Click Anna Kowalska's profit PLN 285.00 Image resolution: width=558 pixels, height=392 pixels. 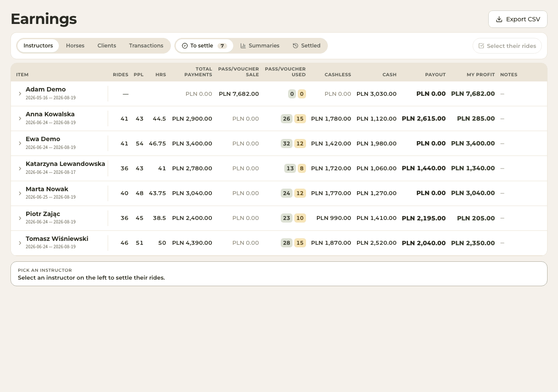[x=476, y=118]
